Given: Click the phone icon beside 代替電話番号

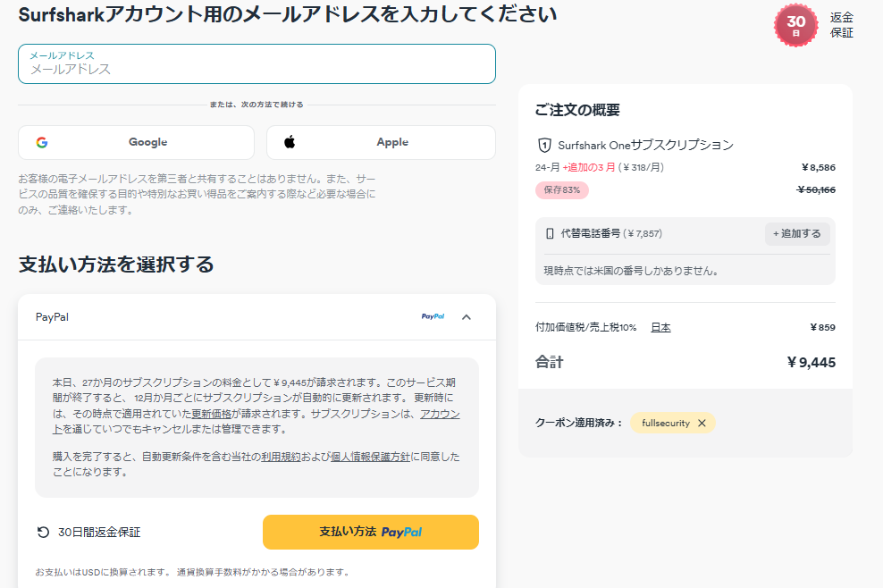Looking at the screenshot, I should pos(550,233).
